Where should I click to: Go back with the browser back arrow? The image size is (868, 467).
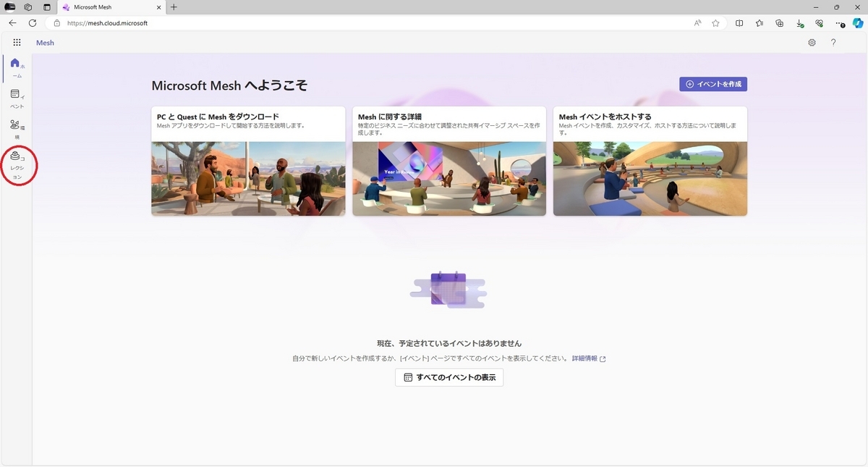click(13, 23)
